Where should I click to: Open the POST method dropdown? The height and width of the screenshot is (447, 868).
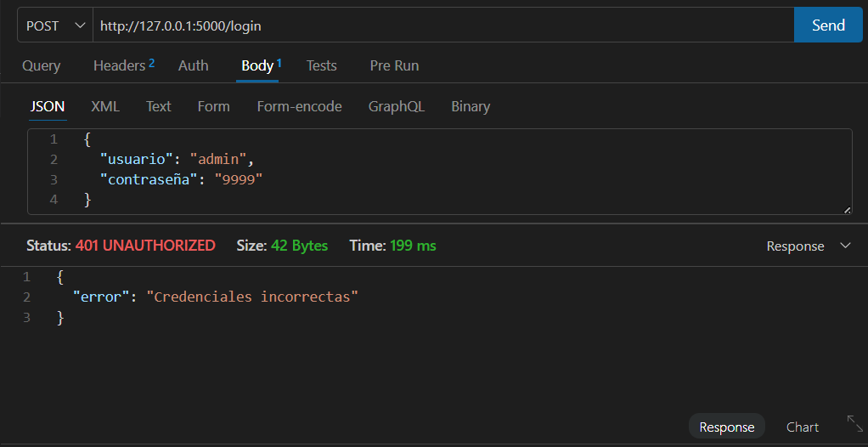point(55,25)
